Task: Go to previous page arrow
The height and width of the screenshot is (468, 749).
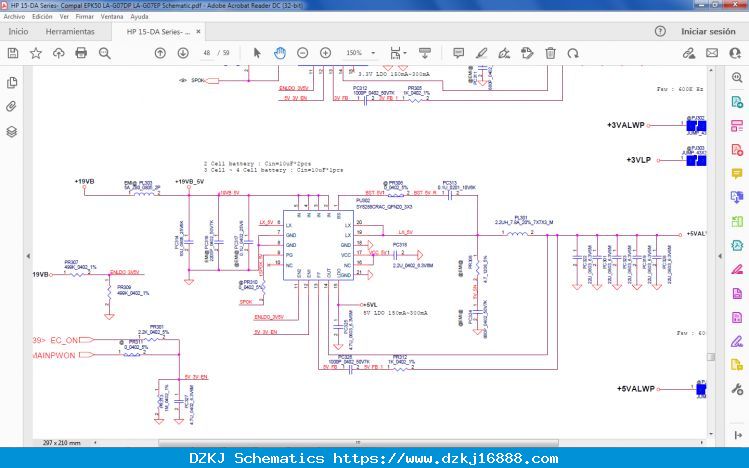Action: click(x=160, y=53)
